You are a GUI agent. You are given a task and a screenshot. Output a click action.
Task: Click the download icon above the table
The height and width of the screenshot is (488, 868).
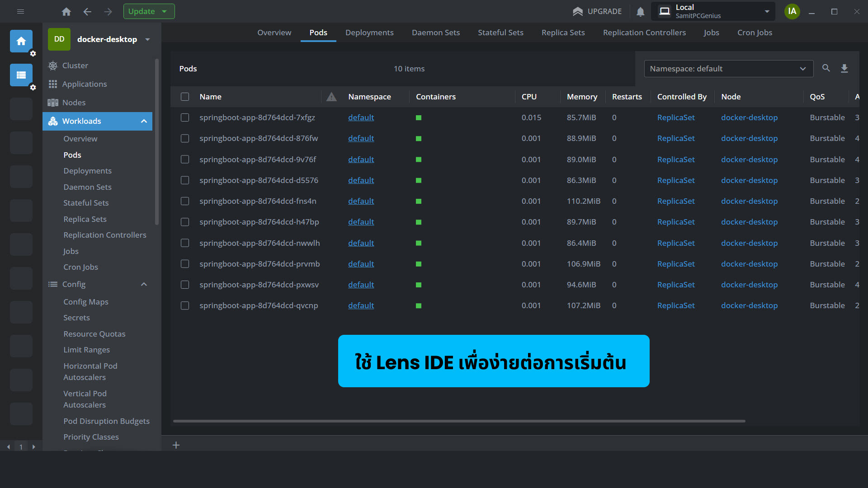(x=844, y=68)
